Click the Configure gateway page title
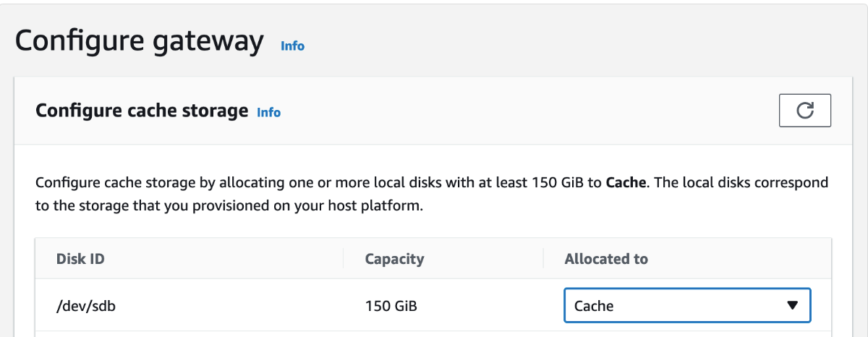The image size is (868, 337). coord(139,41)
